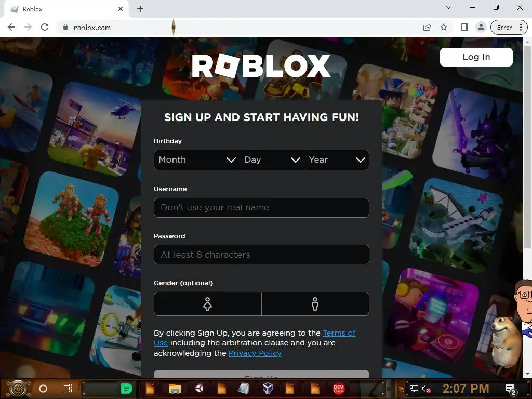Go back to the previous page
532x399 pixels.
click(11, 27)
